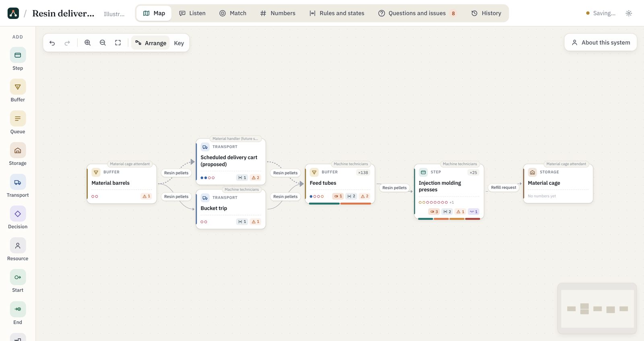Image resolution: width=644 pixels, height=341 pixels.
Task: Add a Buffer node from the sidebar
Action: (18, 91)
